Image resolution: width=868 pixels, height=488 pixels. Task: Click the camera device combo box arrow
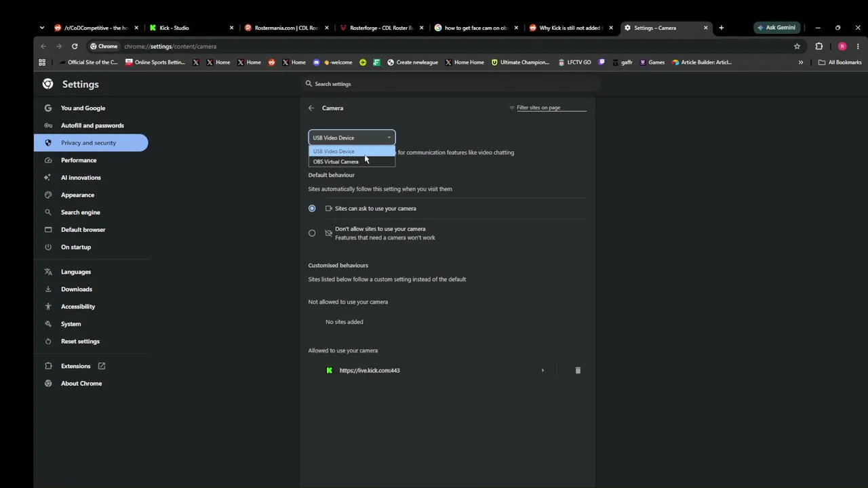coord(389,138)
